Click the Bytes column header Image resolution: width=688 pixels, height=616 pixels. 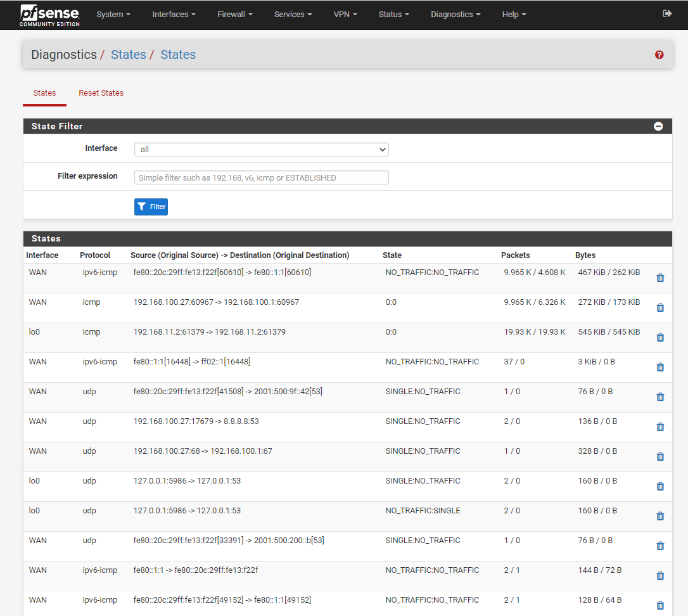click(x=585, y=255)
